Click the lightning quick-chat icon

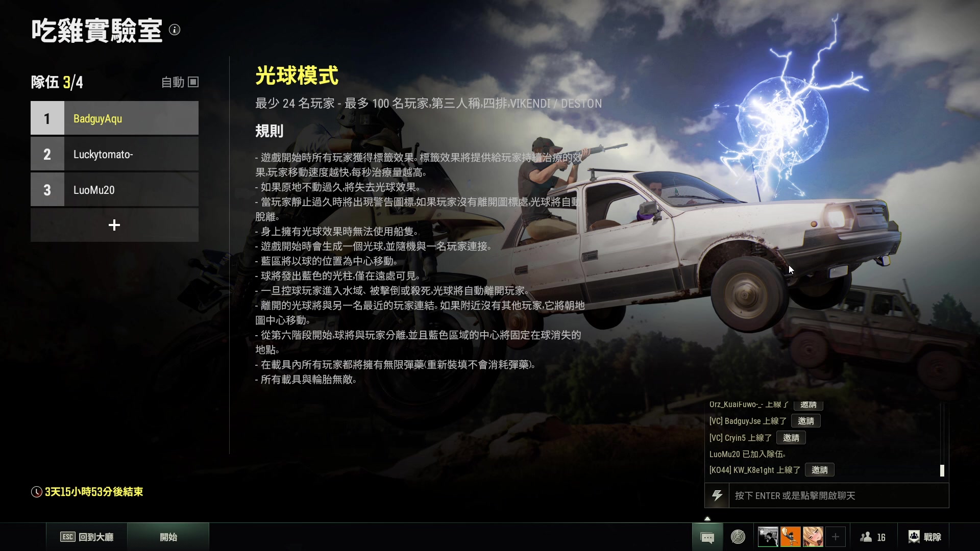click(x=717, y=495)
